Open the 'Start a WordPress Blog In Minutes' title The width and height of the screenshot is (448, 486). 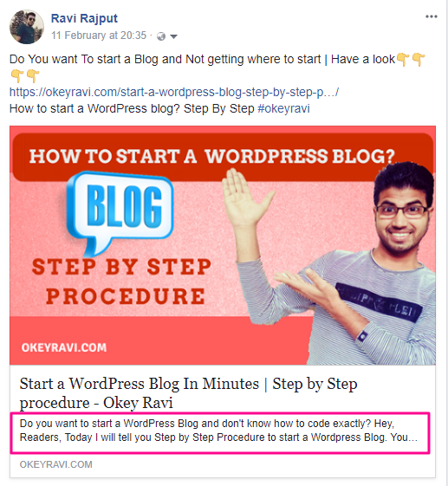click(188, 393)
